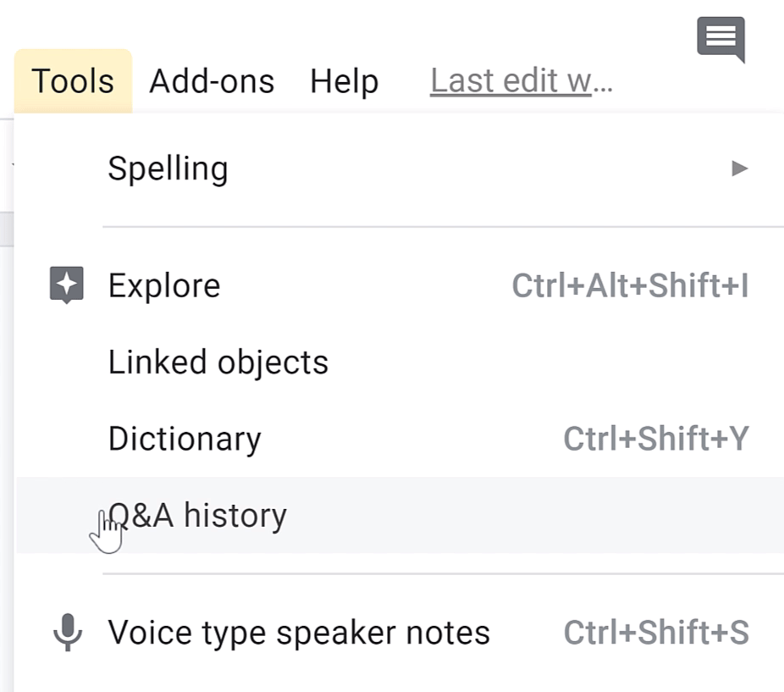784x692 pixels.
Task: Click the Ctrl+Shift+S shortcut label
Action: pyautogui.click(x=656, y=633)
